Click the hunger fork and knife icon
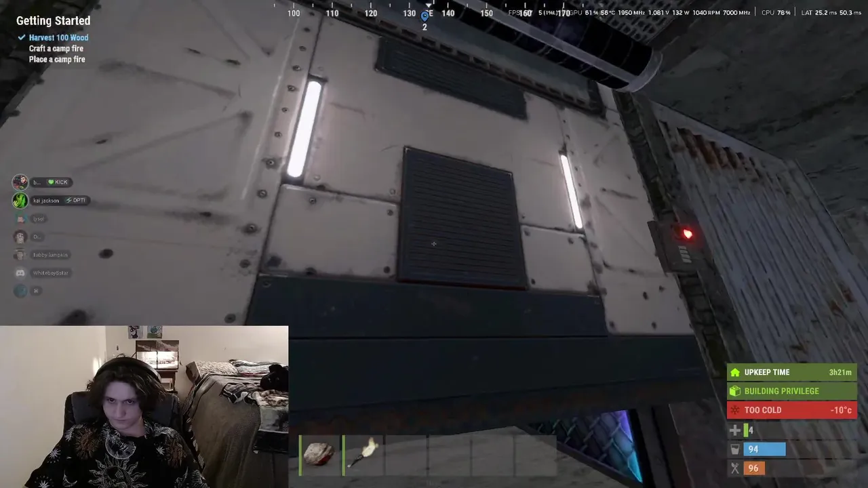Image resolution: width=868 pixels, height=488 pixels. coord(734,468)
